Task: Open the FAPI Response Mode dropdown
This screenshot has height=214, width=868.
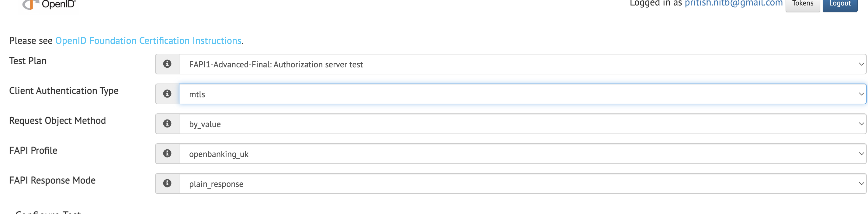Action: pyautogui.click(x=505, y=183)
